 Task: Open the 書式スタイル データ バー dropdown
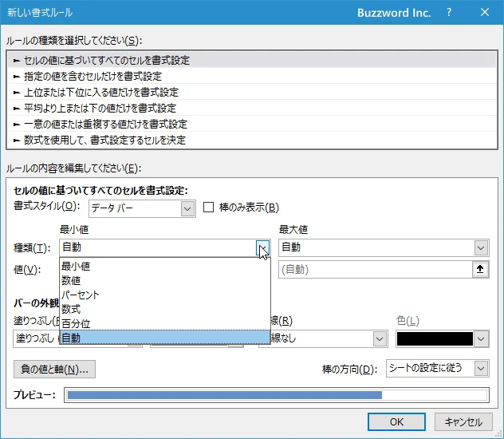(187, 209)
